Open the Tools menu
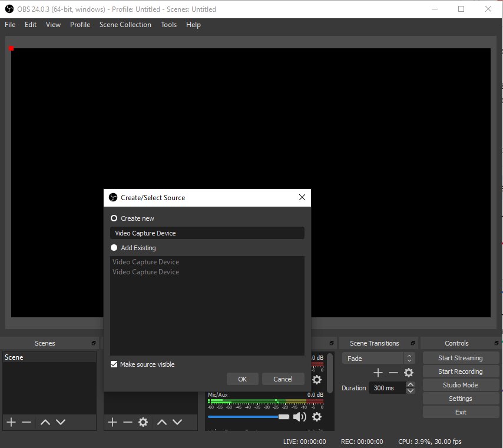The width and height of the screenshot is (503, 448). click(x=168, y=25)
